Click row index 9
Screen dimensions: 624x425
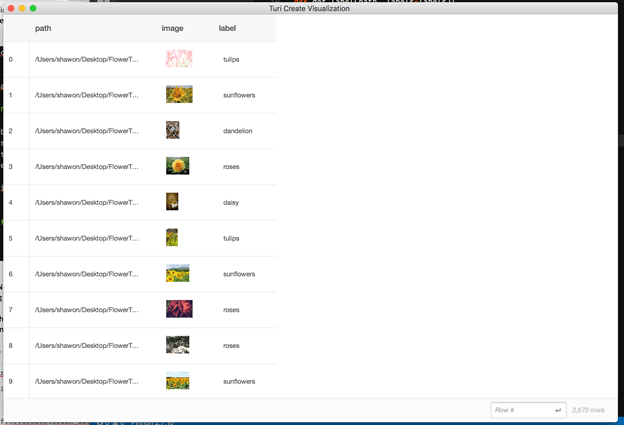(x=11, y=382)
